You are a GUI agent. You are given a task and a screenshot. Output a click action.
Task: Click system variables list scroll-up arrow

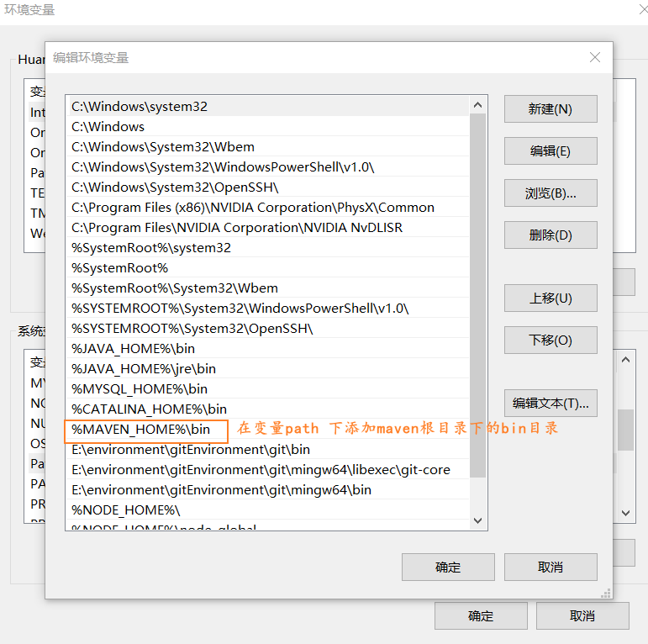[x=625, y=360]
